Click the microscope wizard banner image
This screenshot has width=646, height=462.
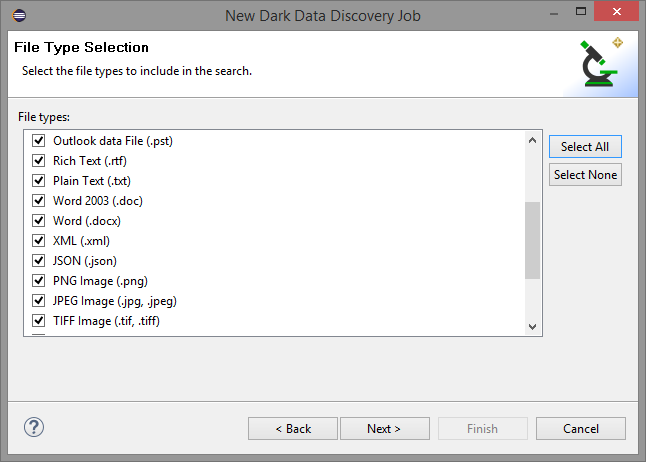click(x=603, y=63)
